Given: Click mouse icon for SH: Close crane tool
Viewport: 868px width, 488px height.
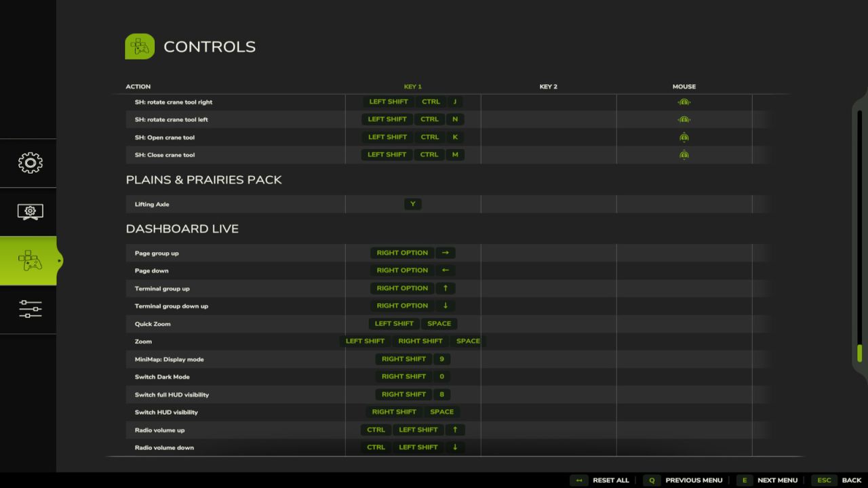Looking at the screenshot, I should (x=684, y=155).
